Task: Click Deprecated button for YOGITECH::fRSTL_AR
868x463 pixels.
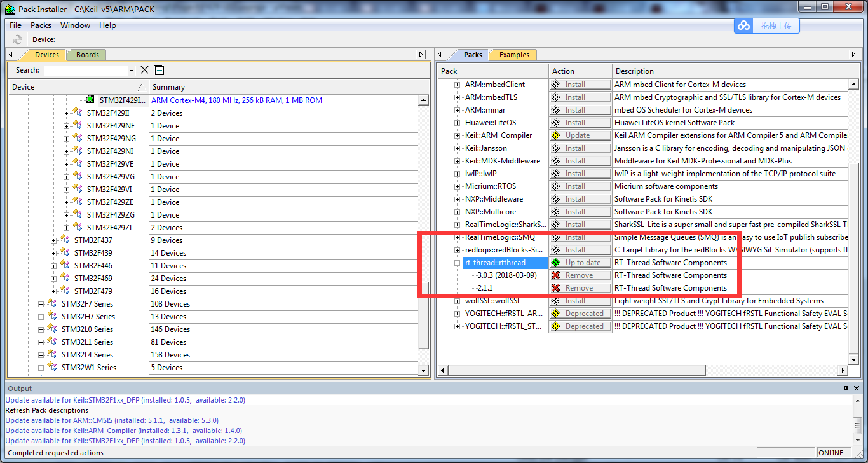Action: pyautogui.click(x=580, y=314)
